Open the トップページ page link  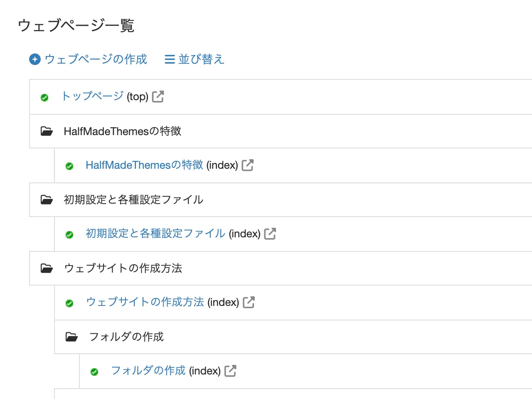(92, 96)
